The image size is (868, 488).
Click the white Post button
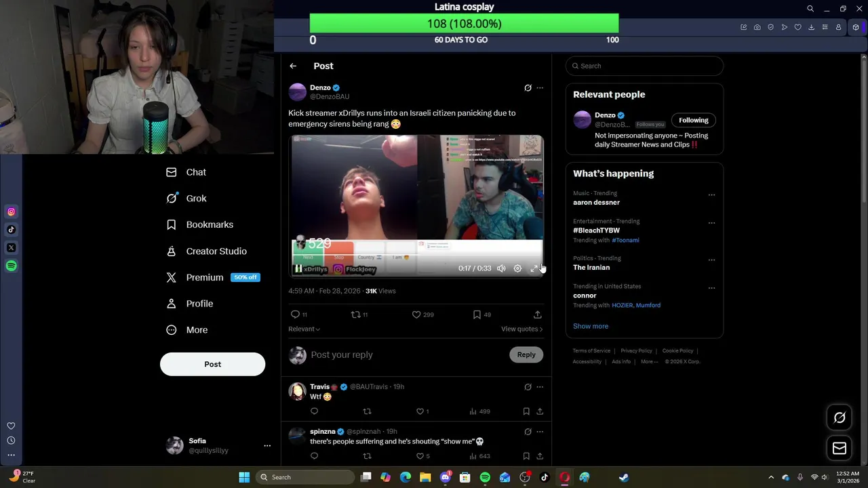pos(212,364)
